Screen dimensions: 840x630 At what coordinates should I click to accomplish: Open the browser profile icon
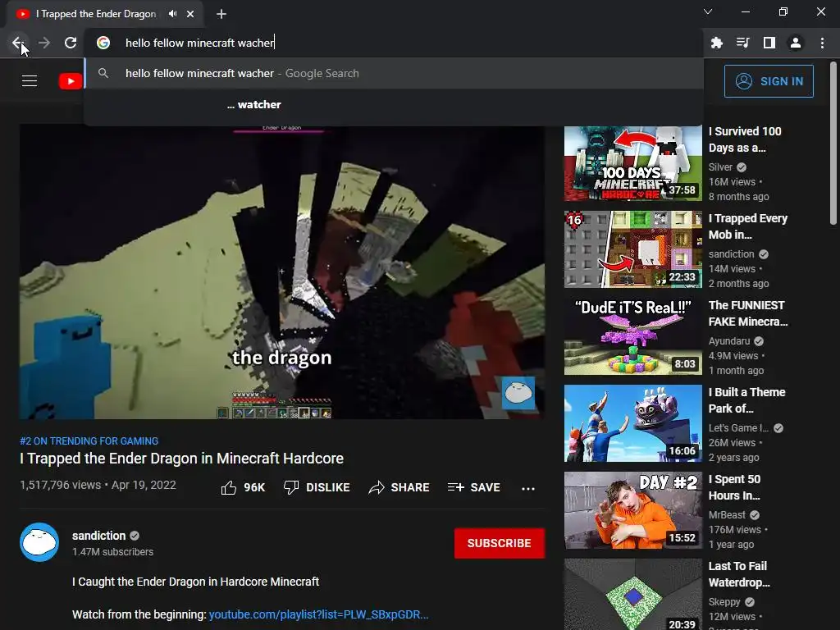click(x=796, y=43)
